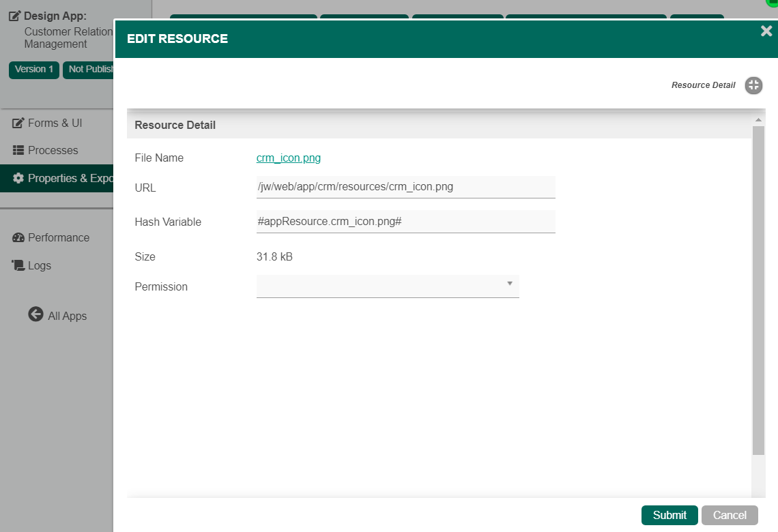This screenshot has height=532, width=778.
Task: Click the Hash Variable input field
Action: tap(405, 222)
